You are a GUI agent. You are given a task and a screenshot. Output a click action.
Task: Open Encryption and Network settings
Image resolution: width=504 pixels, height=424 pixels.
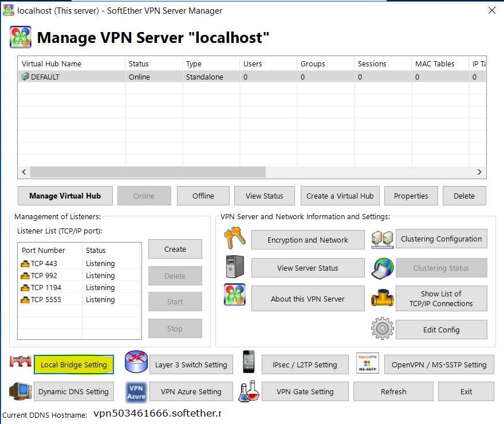[x=308, y=240]
